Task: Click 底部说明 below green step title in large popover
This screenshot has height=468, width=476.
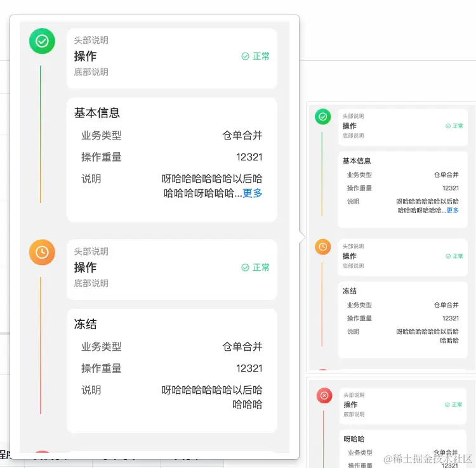Action: click(91, 72)
